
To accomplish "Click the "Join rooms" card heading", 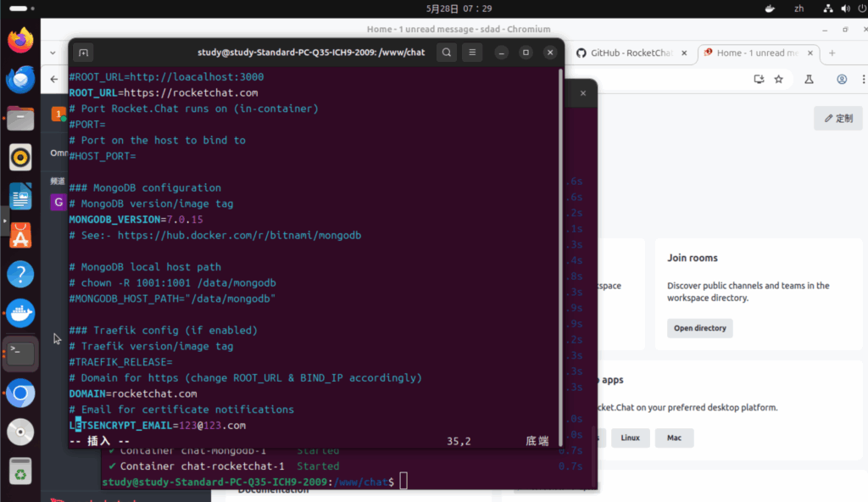I will coord(692,258).
